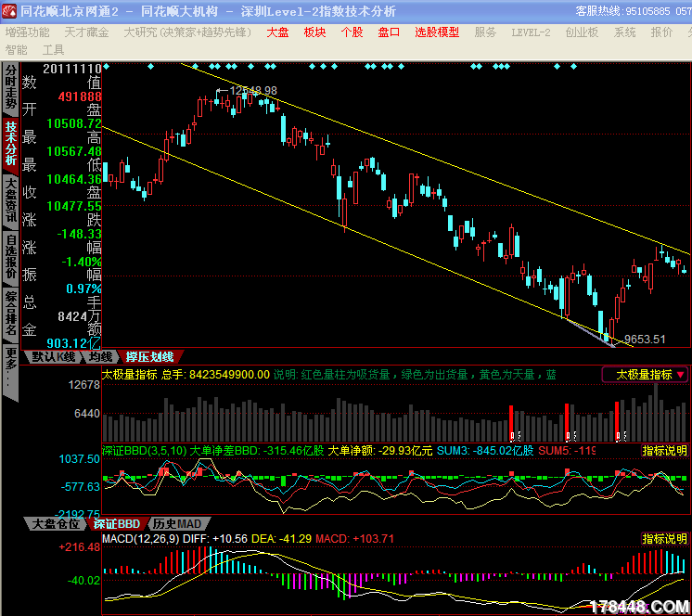Open the 创业板 menu
The image size is (692, 616).
tap(582, 32)
